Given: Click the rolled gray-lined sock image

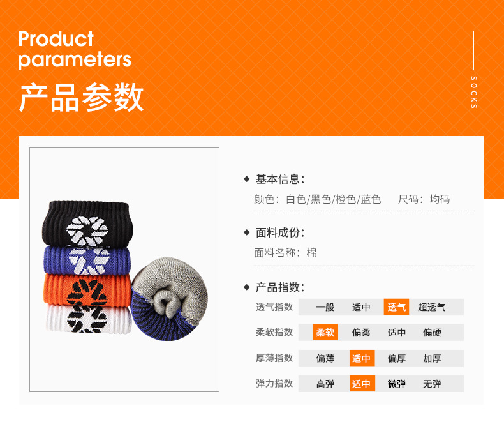Looking at the screenshot, I should [170, 299].
